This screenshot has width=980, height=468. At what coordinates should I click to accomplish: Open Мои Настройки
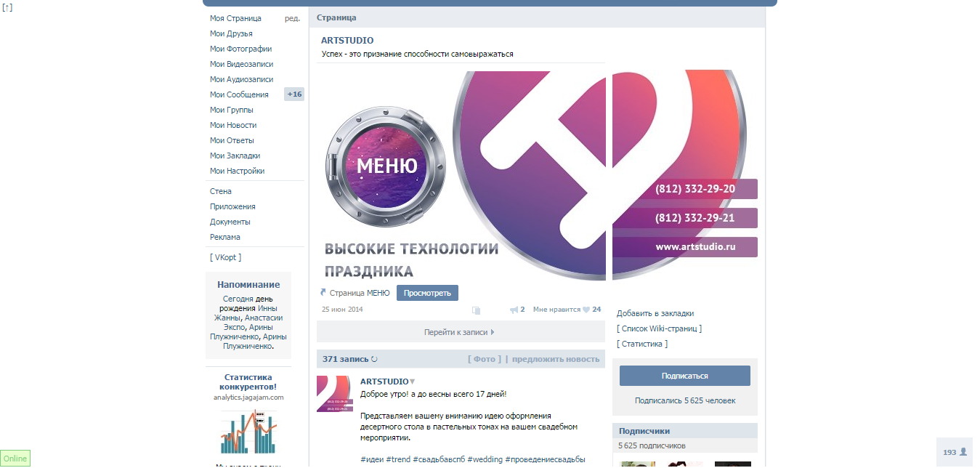(237, 171)
